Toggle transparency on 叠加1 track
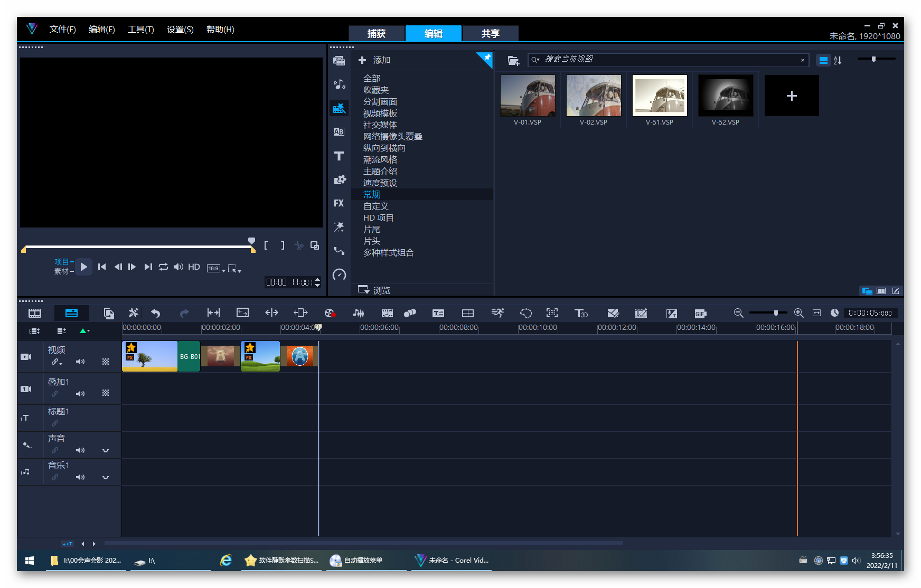921x588 pixels. [x=106, y=393]
